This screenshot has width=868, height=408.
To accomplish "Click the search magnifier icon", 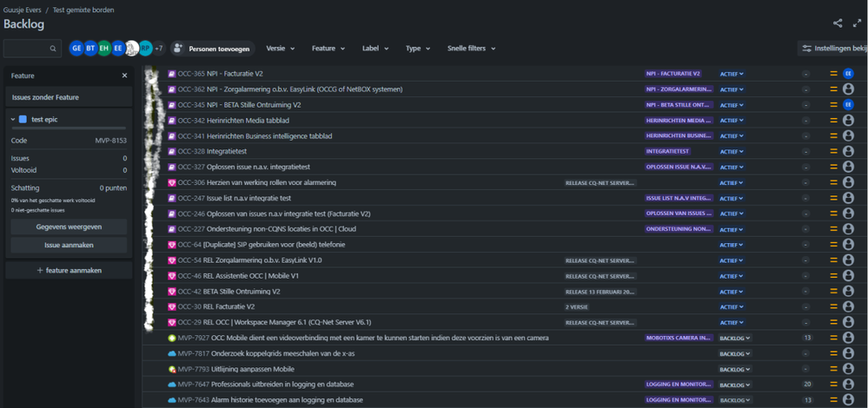I will coord(53,49).
